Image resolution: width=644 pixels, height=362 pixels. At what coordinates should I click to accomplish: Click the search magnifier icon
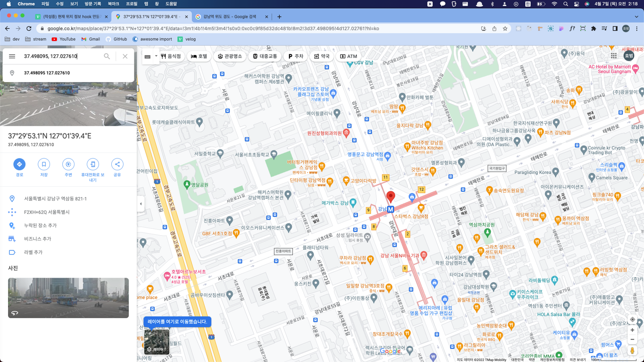point(107,57)
